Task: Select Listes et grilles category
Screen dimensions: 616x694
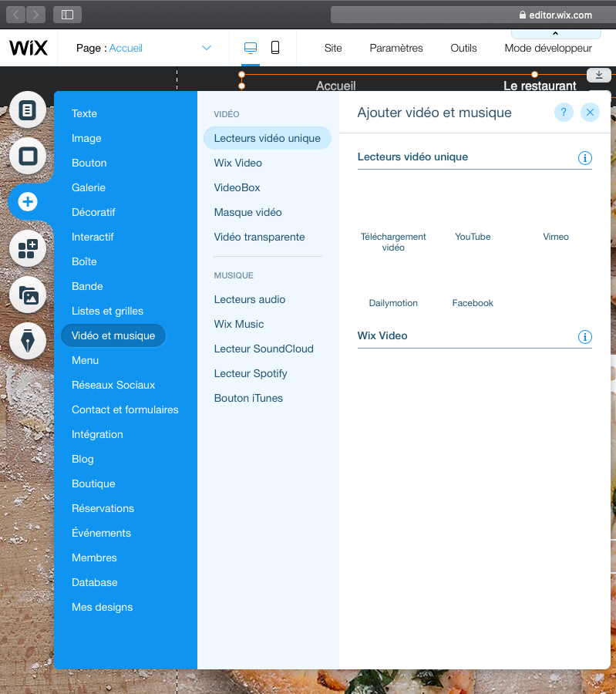Action: click(107, 312)
